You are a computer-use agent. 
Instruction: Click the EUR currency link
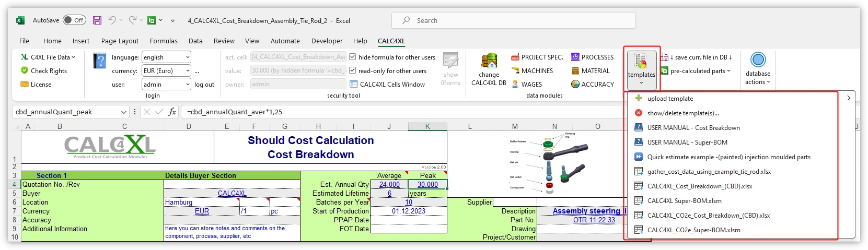[x=202, y=211]
